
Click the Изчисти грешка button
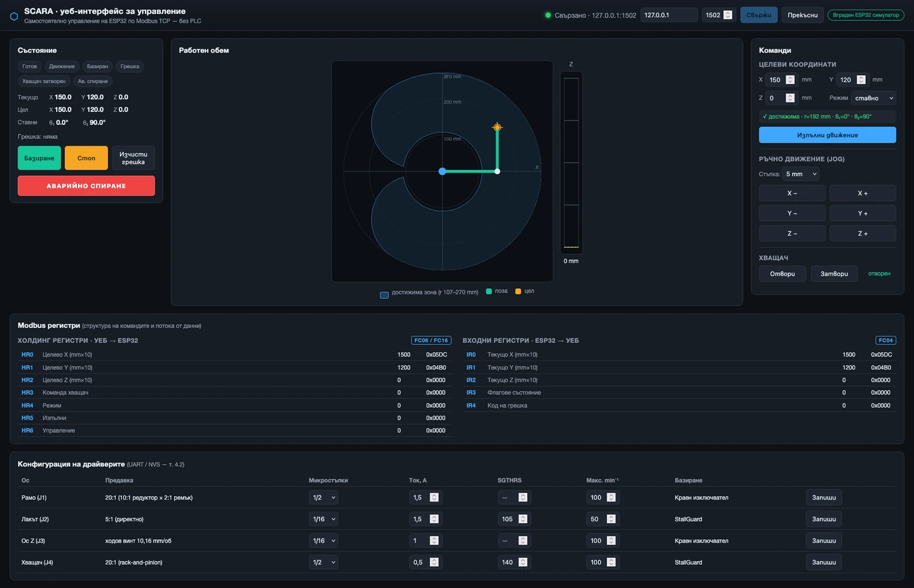133,158
